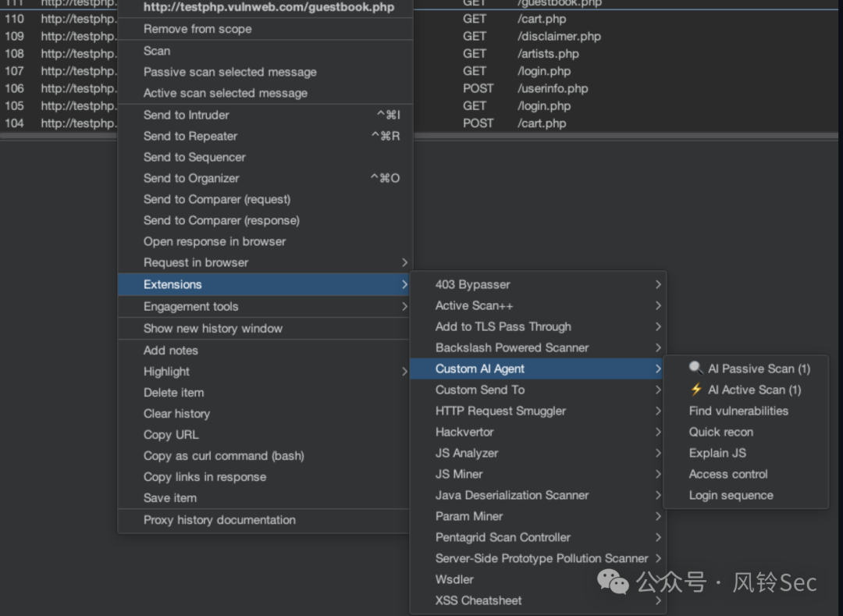Select Find vulnerabilities option
Viewport: 843px width, 616px height.
point(738,411)
